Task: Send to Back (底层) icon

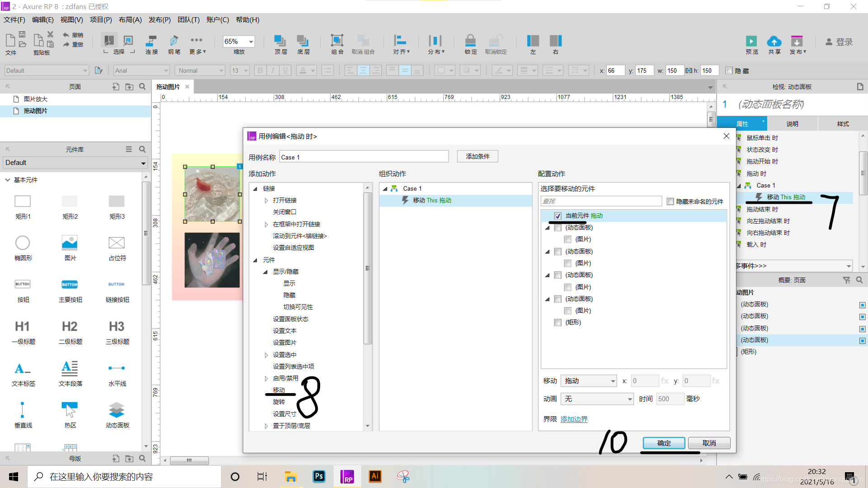Action: [303, 41]
